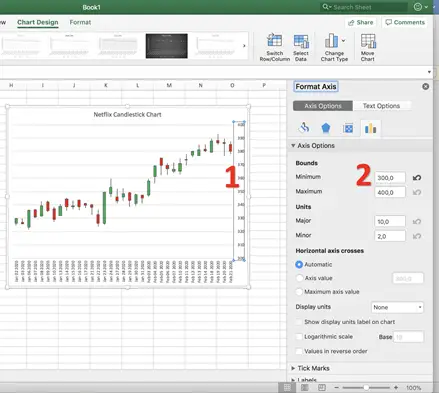The width and height of the screenshot is (439, 393).
Task: Click Move Chart icon
Action: click(368, 41)
